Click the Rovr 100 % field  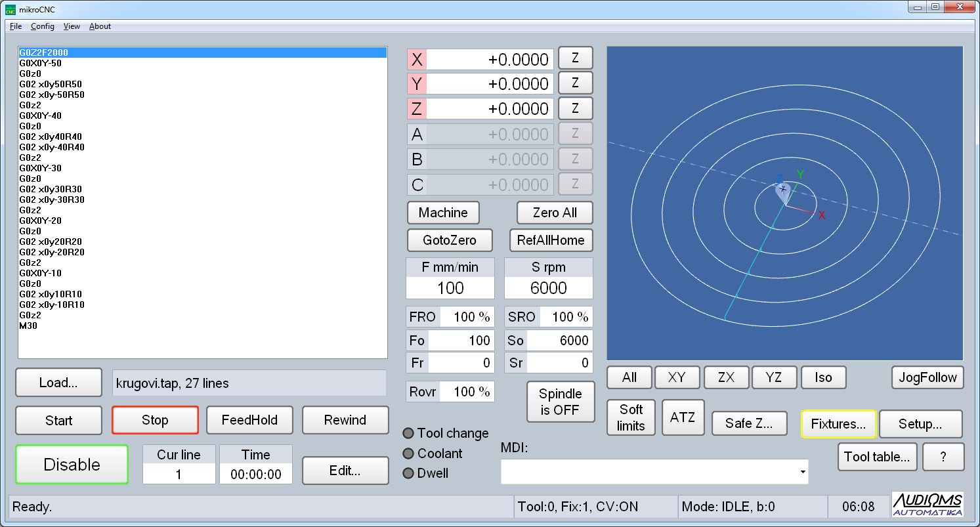point(467,392)
